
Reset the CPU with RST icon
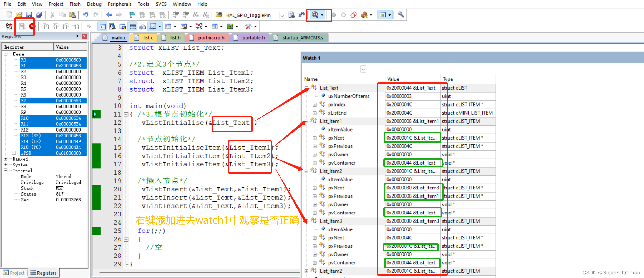pos(9,27)
